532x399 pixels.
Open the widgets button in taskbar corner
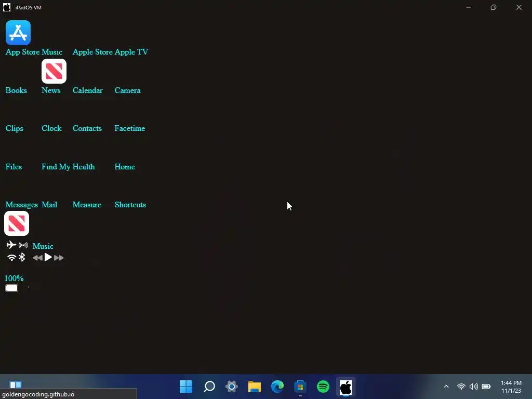(15, 384)
